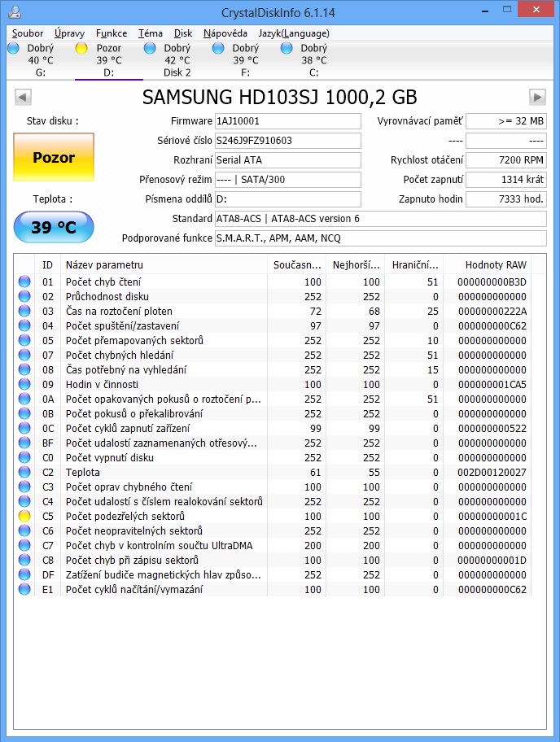Select the row Počet vypnutí disku

[272, 457]
